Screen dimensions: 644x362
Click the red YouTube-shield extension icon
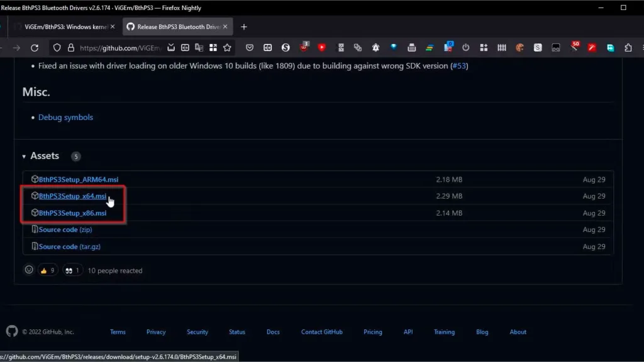321,48
